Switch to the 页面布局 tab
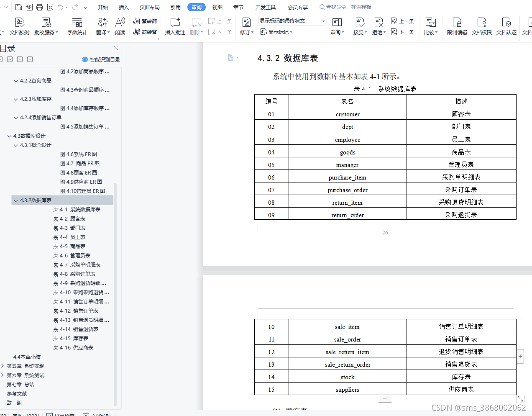Viewport: 532px width, 416px height. pos(149,7)
